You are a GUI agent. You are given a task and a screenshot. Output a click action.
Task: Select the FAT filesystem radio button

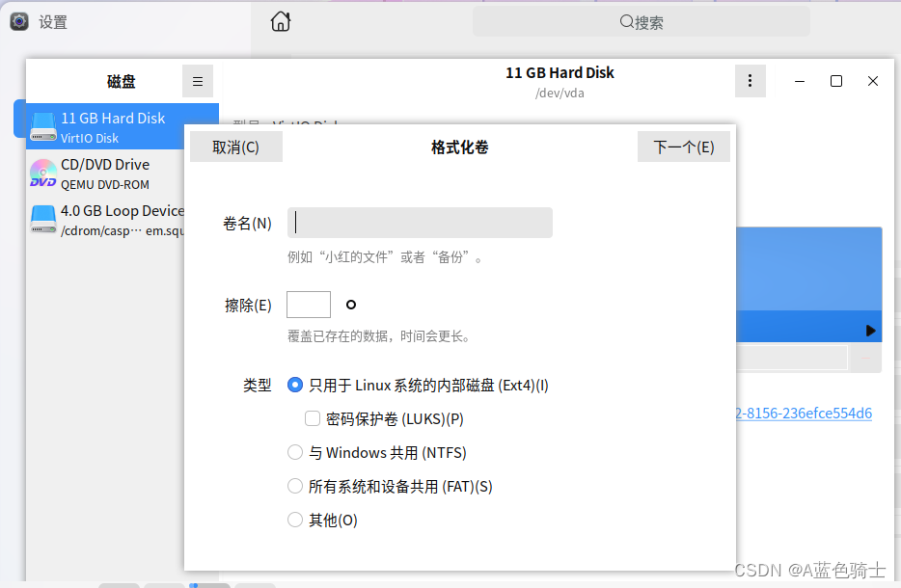[x=295, y=486]
